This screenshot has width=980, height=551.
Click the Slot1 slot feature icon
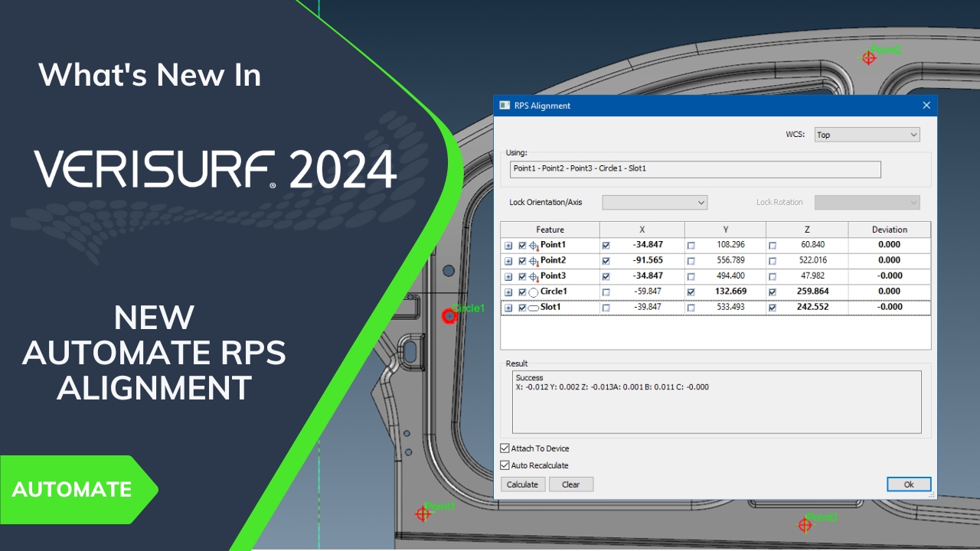(x=534, y=308)
